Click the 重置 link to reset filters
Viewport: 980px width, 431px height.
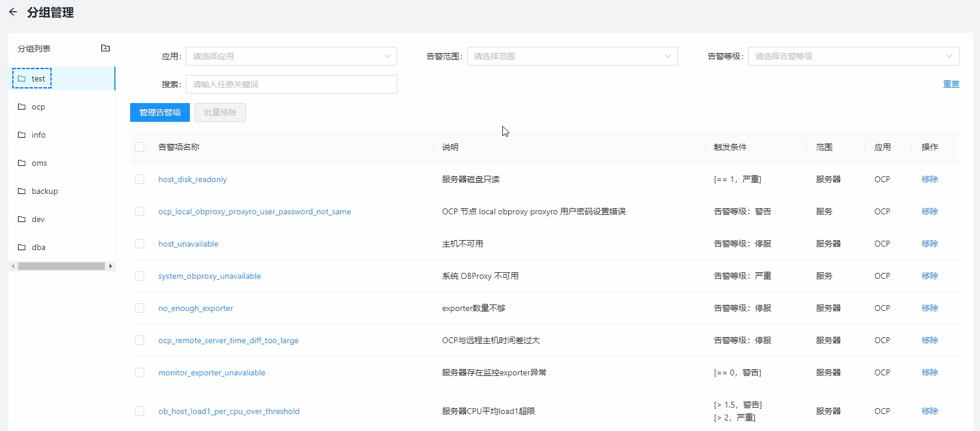pyautogui.click(x=951, y=84)
